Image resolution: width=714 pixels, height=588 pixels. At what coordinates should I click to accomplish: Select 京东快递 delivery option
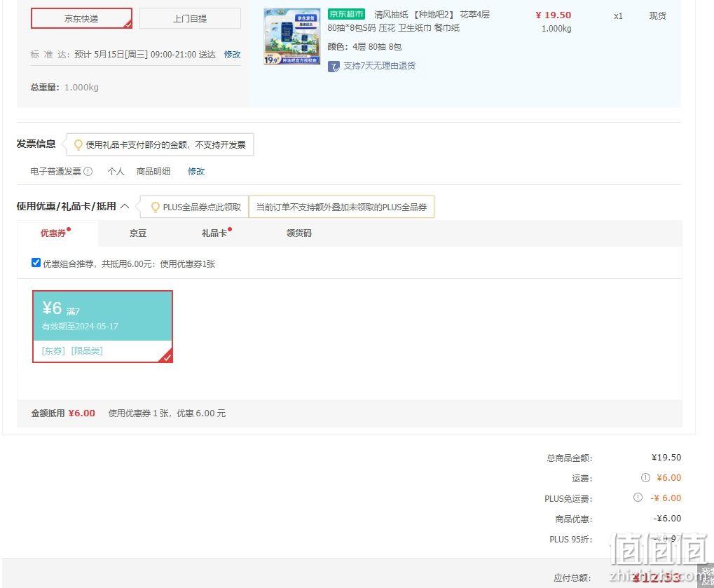tap(81, 19)
